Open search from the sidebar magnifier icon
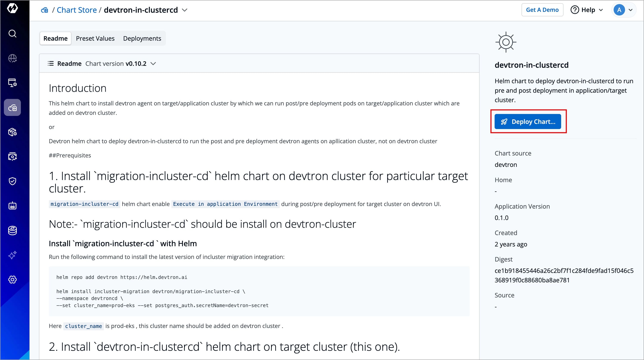The width and height of the screenshot is (644, 360). (x=12, y=34)
